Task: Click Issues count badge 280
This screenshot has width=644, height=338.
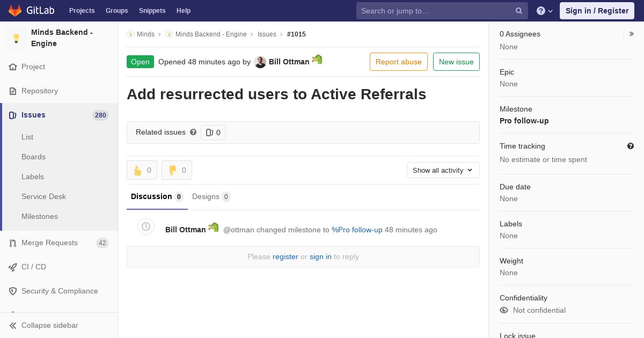Action: pos(100,115)
